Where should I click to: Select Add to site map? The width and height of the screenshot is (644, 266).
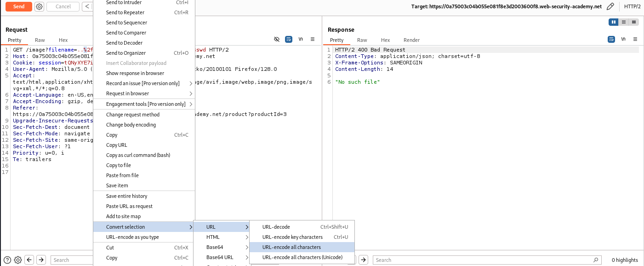click(x=144, y=216)
